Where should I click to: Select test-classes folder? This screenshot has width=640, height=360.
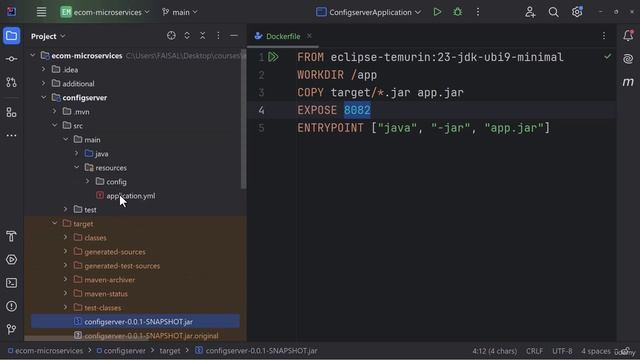coord(102,308)
